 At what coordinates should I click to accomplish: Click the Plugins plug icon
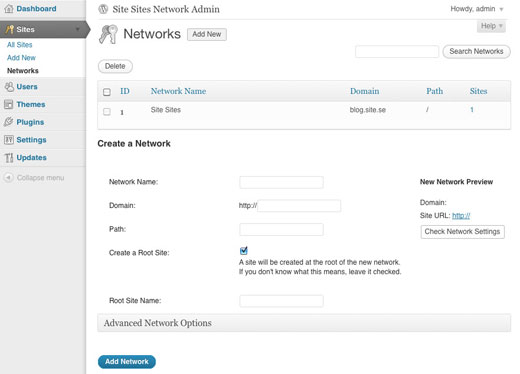(9, 122)
